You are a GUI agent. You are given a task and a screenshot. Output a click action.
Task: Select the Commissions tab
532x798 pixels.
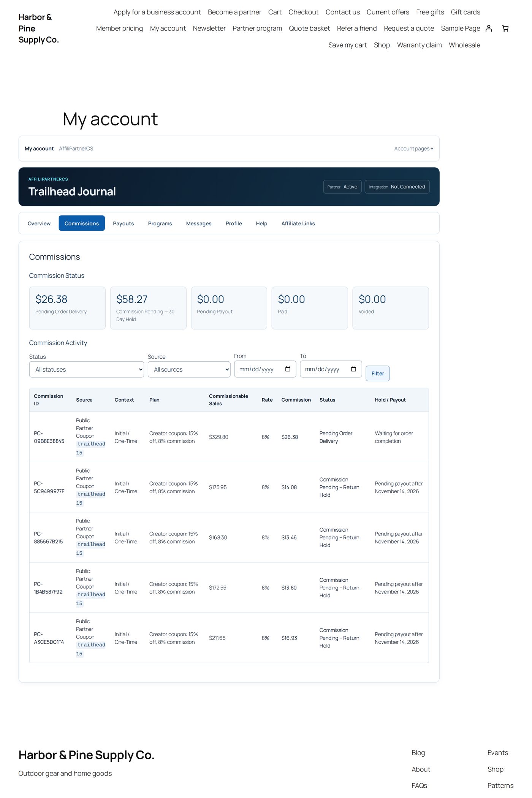tap(82, 223)
